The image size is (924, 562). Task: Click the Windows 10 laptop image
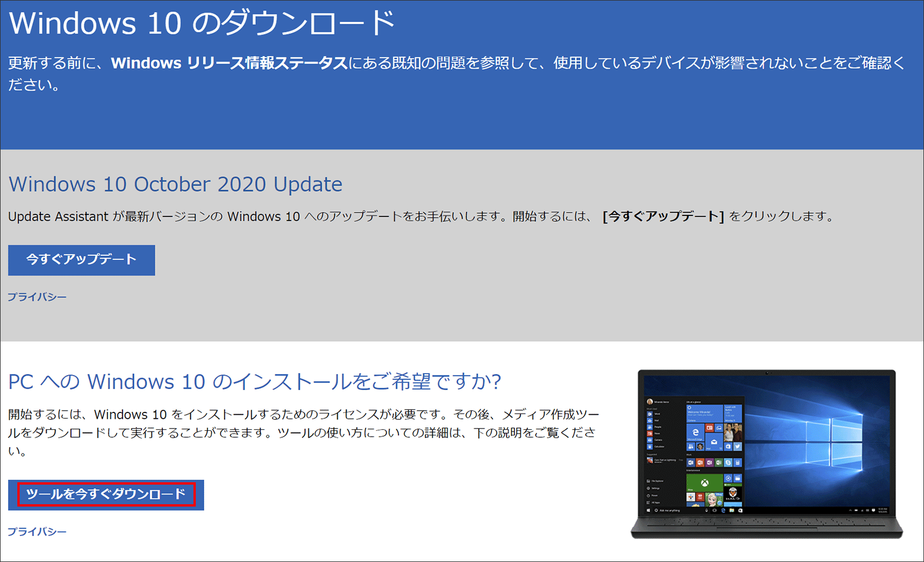[x=766, y=454]
